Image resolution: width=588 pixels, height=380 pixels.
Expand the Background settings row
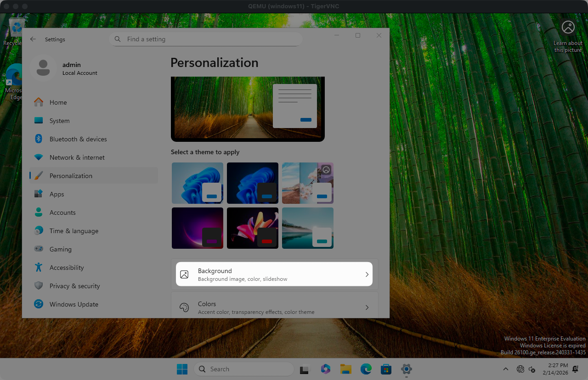274,274
